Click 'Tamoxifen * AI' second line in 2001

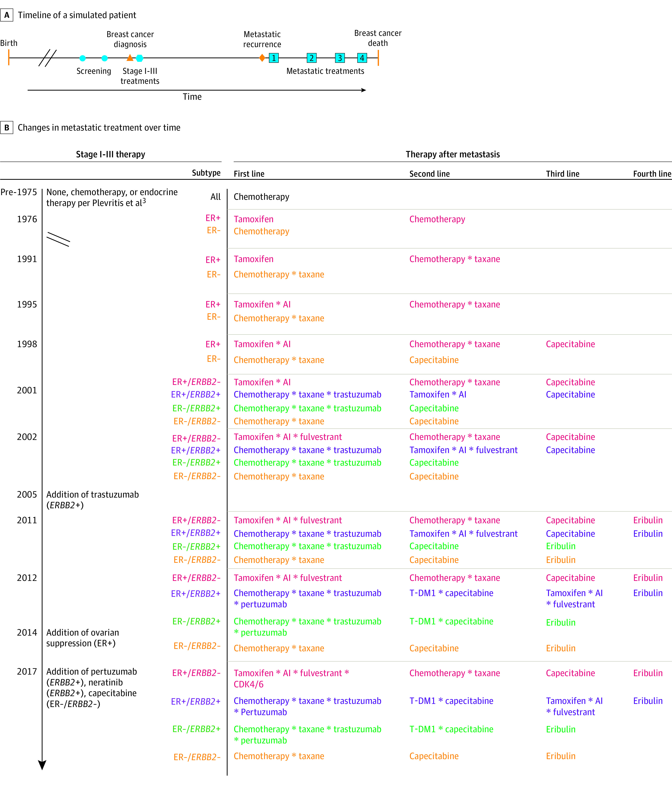coord(438,394)
